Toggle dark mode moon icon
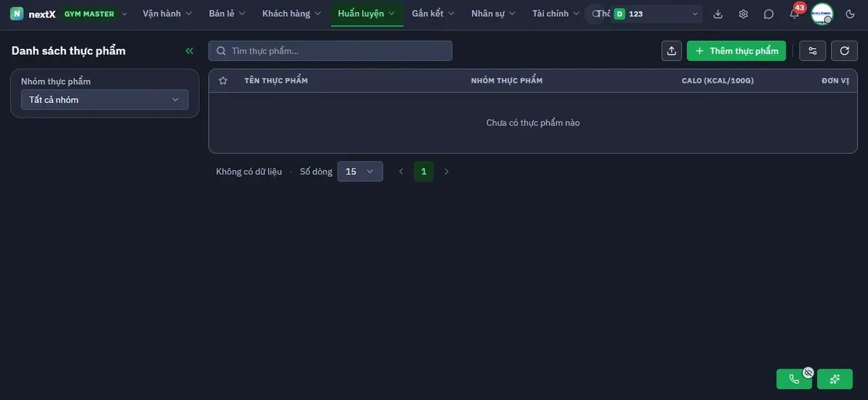The image size is (868, 400). (x=850, y=14)
